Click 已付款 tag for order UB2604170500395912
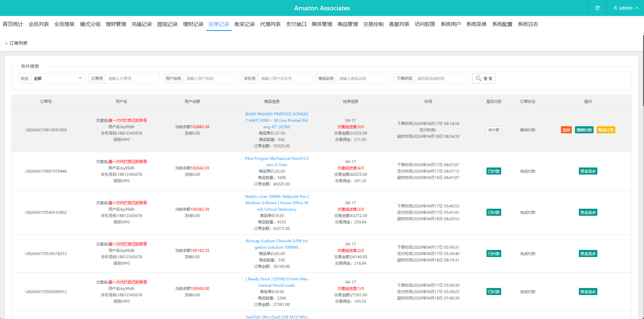The image size is (644, 319). point(494,292)
